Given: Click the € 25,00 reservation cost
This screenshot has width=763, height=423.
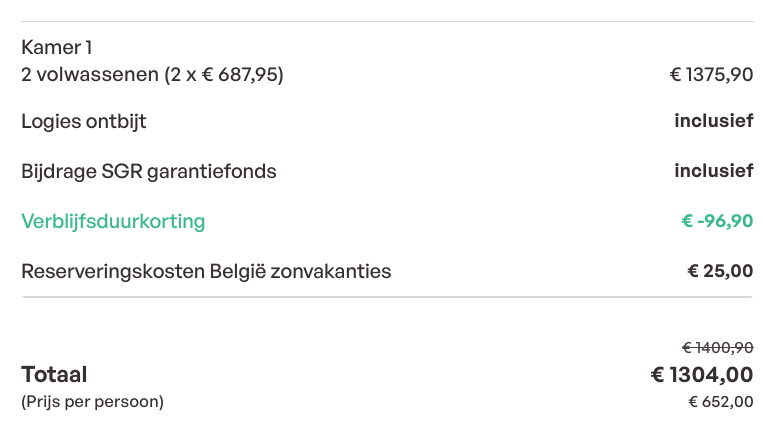Looking at the screenshot, I should (x=720, y=271).
